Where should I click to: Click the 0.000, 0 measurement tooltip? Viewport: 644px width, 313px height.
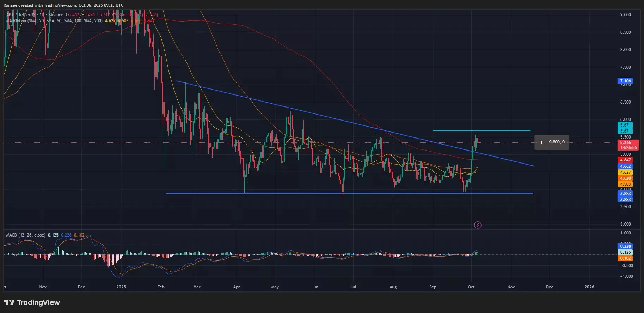tap(557, 142)
